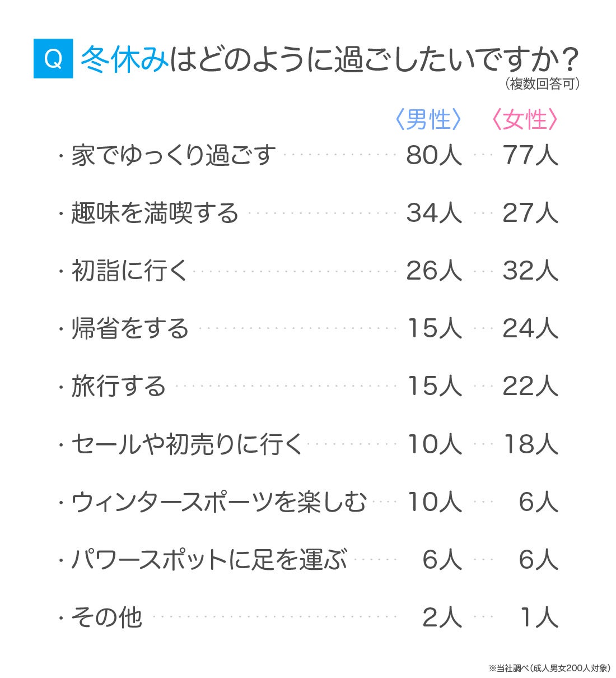Select the パワースポットに足を運ぶ label

point(209,560)
